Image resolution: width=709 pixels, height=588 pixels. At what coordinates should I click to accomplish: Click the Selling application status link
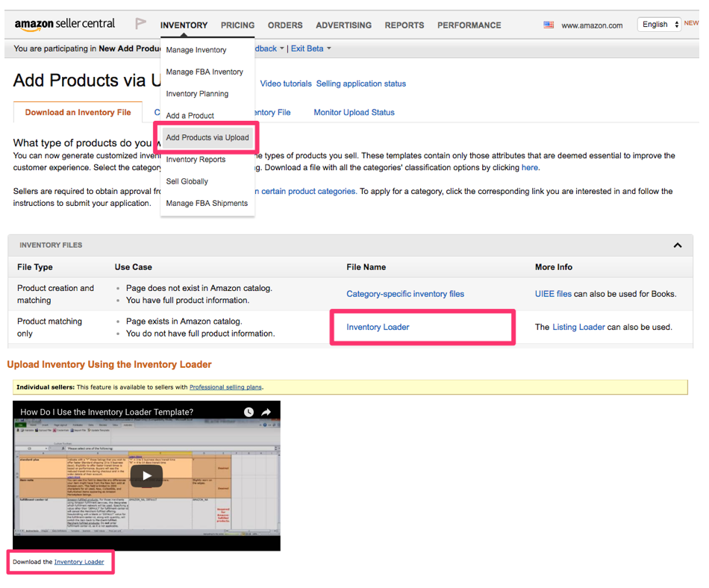[360, 84]
